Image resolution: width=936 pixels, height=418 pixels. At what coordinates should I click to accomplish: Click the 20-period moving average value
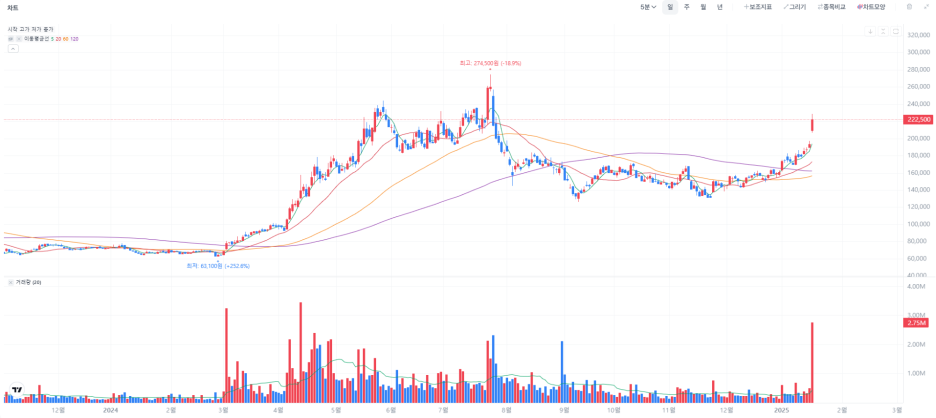pos(58,39)
